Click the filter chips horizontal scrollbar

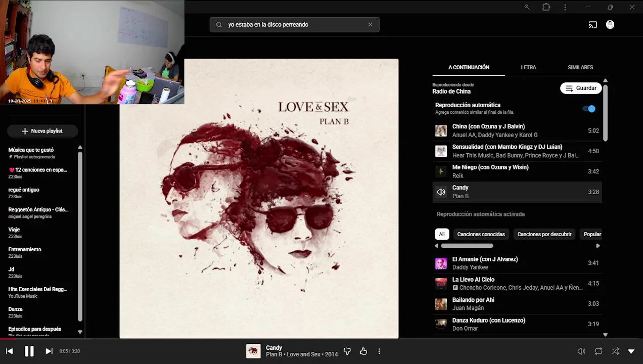click(x=467, y=246)
